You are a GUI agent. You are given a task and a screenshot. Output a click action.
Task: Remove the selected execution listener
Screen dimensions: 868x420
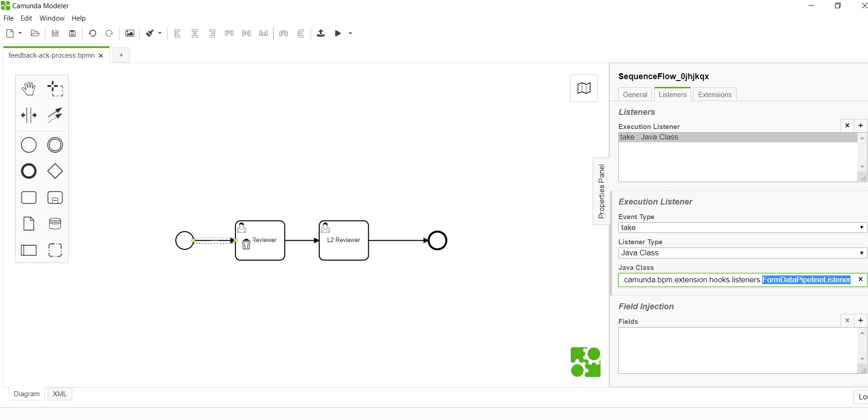point(847,125)
